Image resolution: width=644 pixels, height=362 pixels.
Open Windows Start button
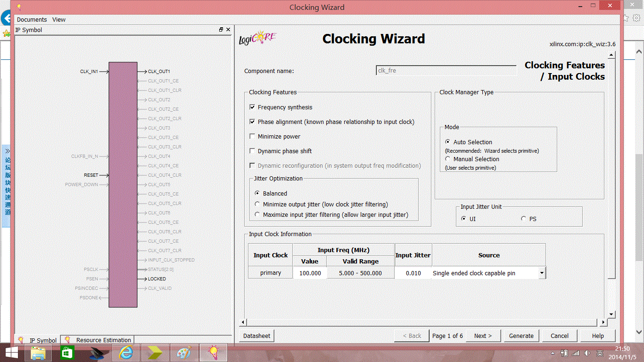[x=12, y=353]
